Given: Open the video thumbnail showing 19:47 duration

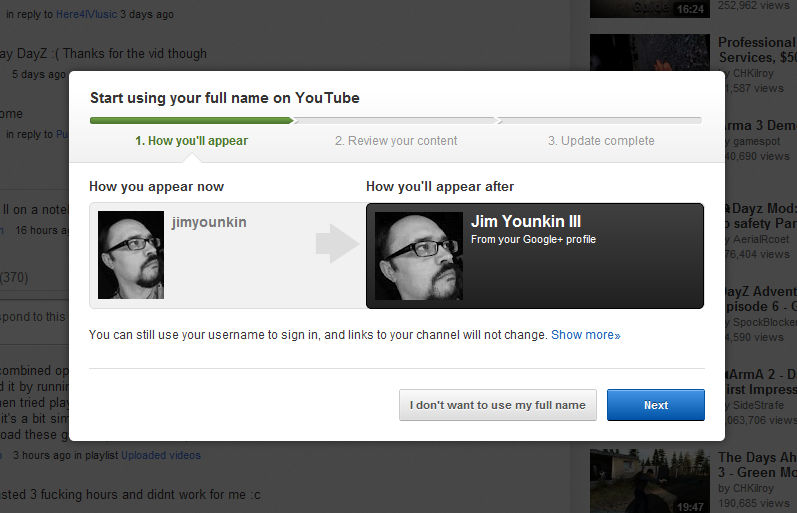Looking at the screenshot, I should [x=650, y=481].
